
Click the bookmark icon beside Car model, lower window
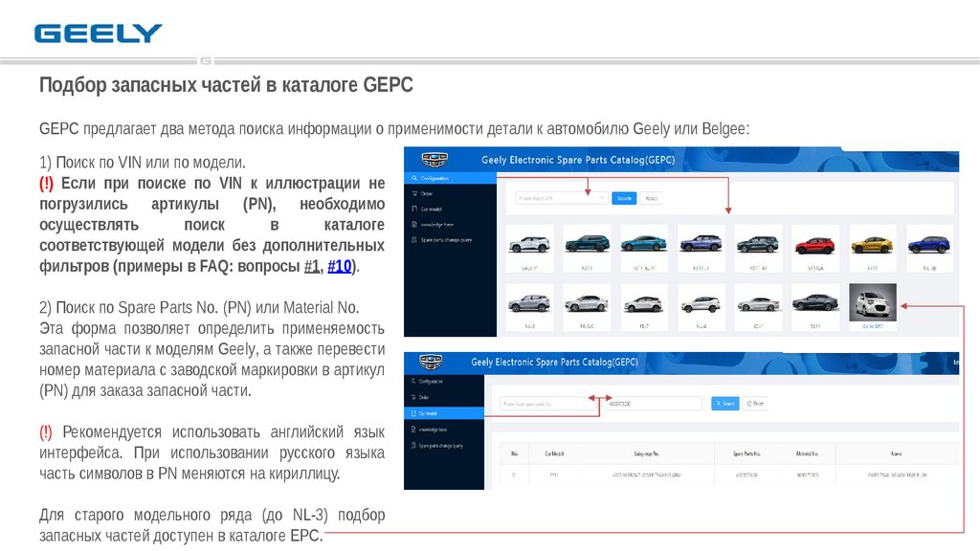(x=412, y=413)
